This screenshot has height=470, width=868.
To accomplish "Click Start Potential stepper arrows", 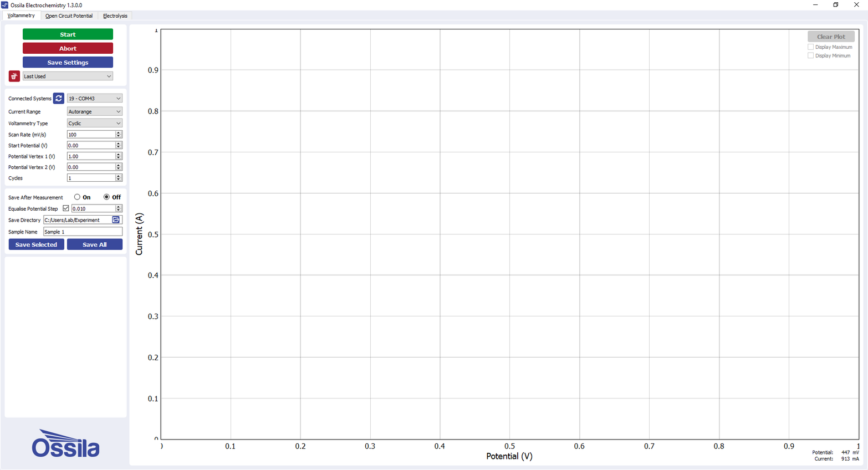I will tap(118, 146).
